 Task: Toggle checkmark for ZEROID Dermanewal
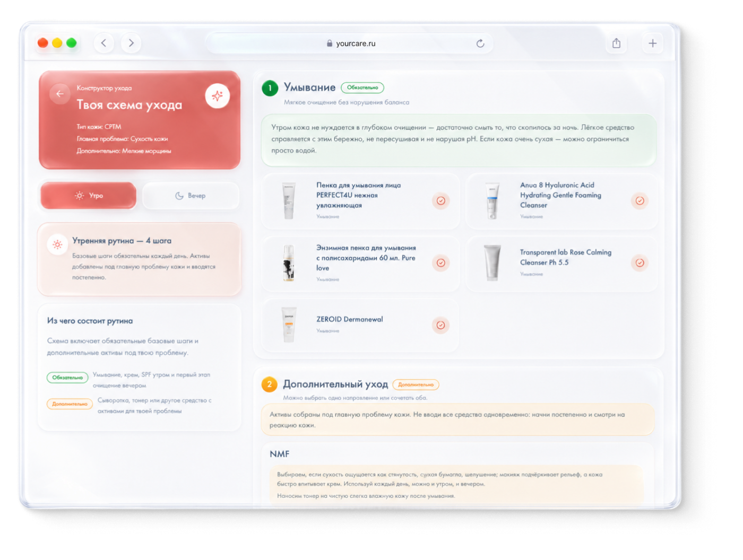[x=440, y=325]
